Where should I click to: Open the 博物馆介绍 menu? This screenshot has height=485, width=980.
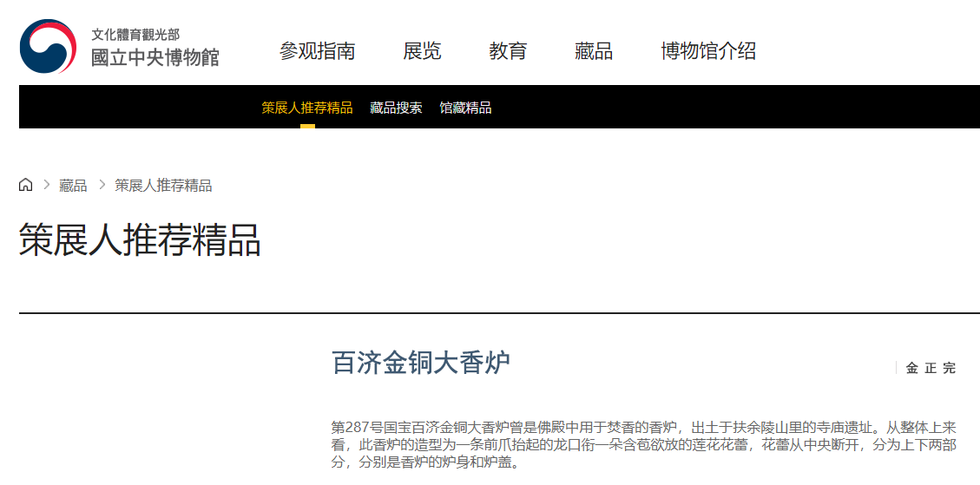[708, 50]
